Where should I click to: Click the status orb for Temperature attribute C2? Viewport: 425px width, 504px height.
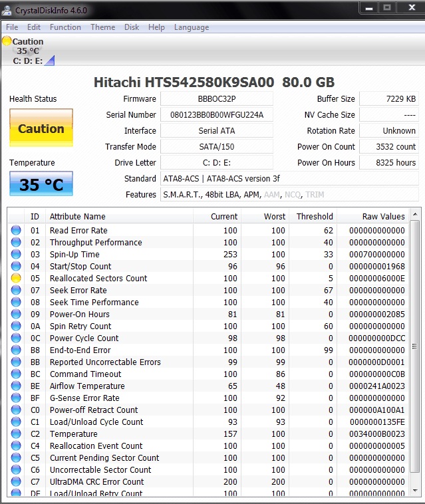click(x=16, y=434)
